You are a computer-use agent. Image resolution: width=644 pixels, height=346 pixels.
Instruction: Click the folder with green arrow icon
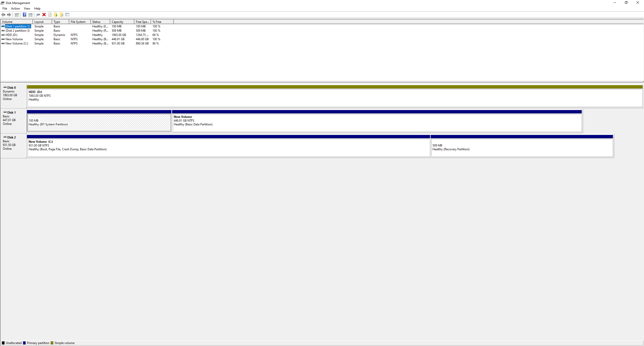coord(56,15)
